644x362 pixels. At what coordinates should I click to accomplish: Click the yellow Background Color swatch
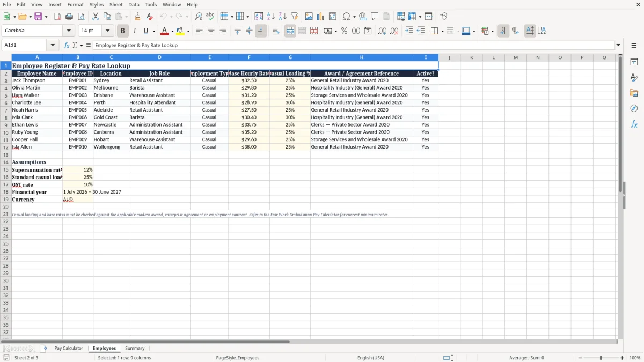click(181, 31)
